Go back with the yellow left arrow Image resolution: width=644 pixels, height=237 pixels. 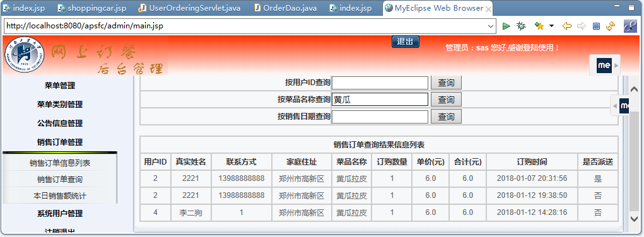point(567,26)
